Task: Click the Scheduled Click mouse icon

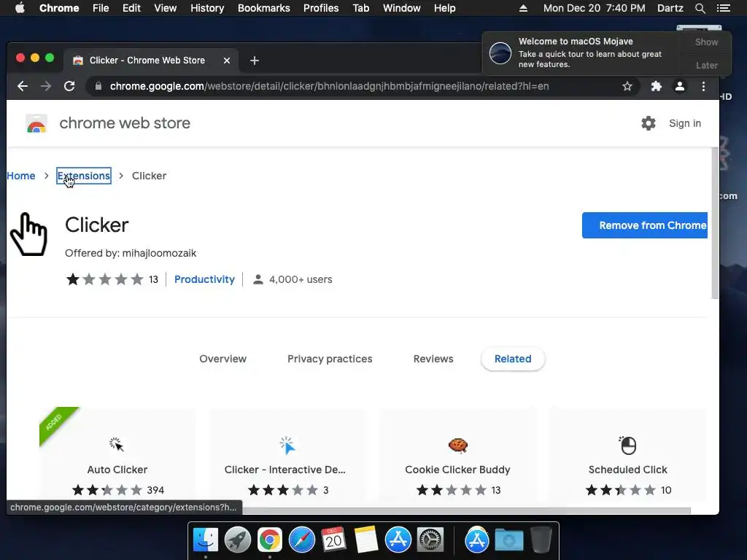Action: 627,446
